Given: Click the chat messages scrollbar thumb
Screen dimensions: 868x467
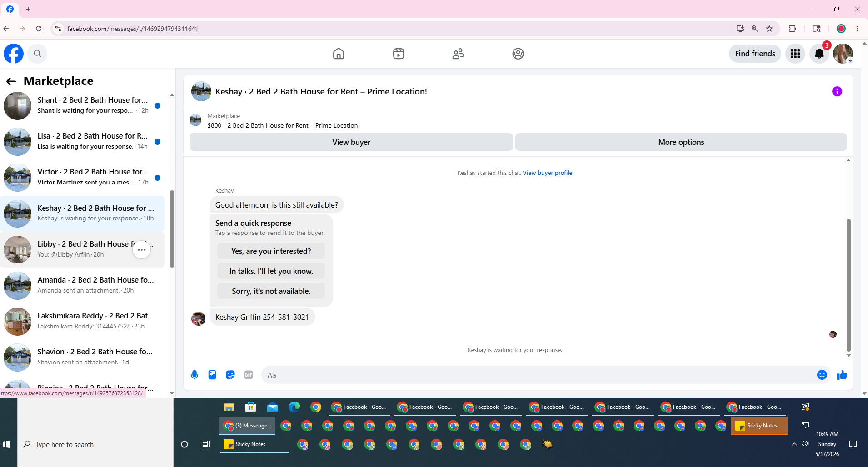Looking at the screenshot, I should [848, 285].
